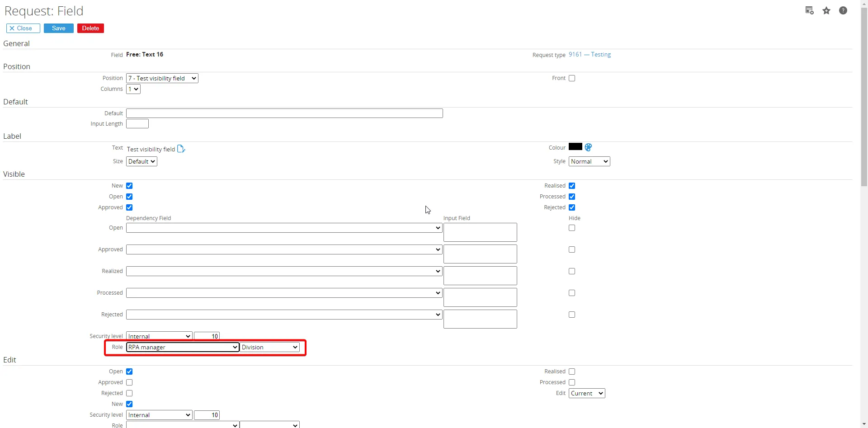Uncheck the Visible New checkbox

click(x=129, y=186)
